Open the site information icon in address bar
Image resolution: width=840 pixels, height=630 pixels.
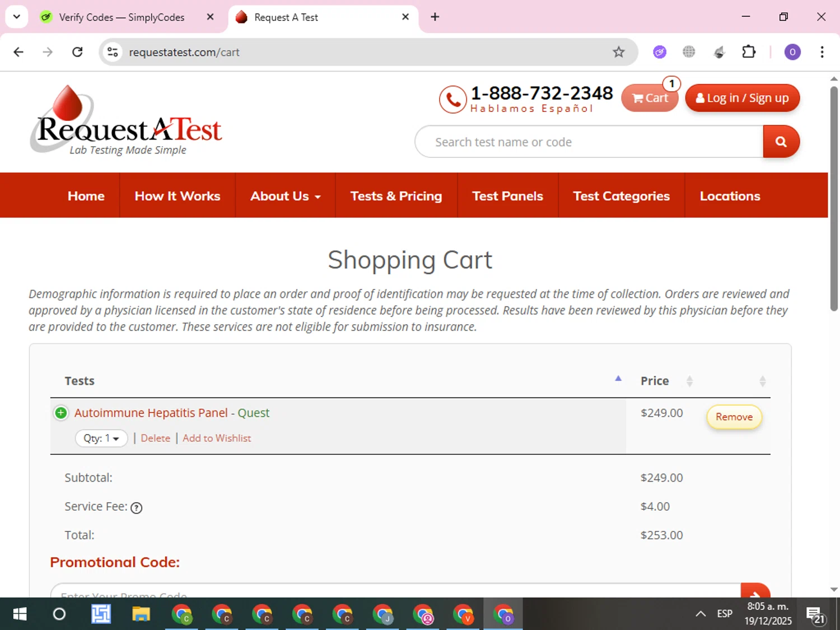[x=113, y=52]
